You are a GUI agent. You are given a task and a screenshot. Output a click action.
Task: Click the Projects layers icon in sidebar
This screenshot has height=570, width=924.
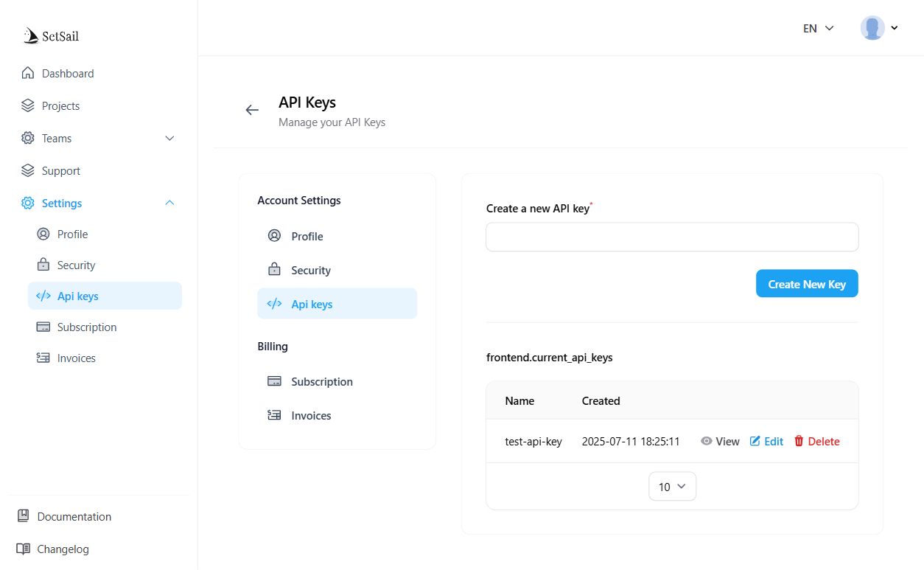click(28, 106)
